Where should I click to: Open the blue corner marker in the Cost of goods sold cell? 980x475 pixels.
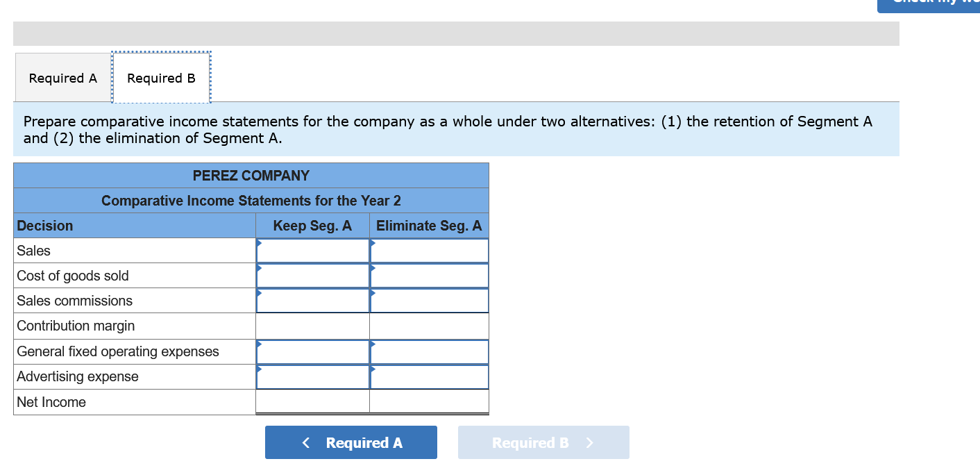[258, 267]
